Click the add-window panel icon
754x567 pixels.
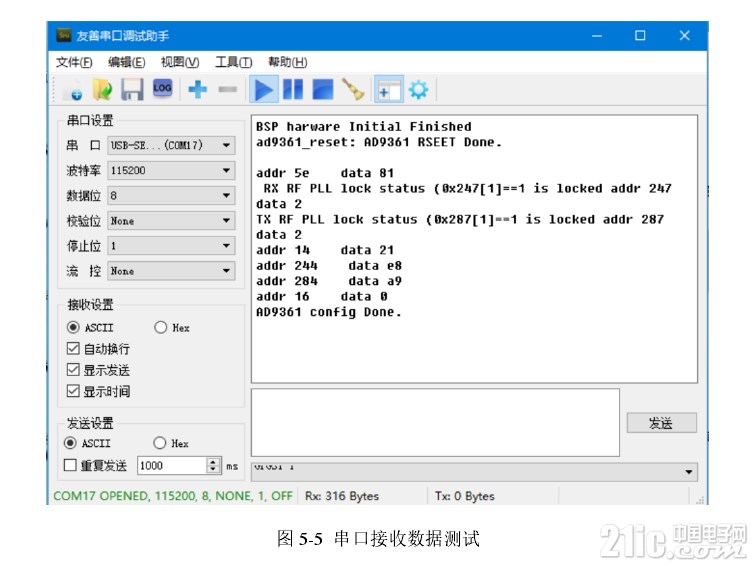(x=389, y=89)
